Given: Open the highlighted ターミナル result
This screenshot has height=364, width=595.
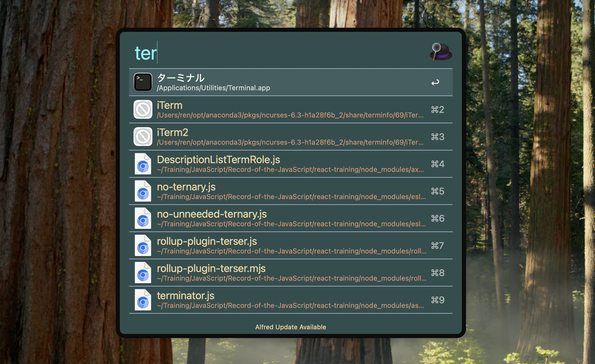Looking at the screenshot, I should (x=260, y=82).
